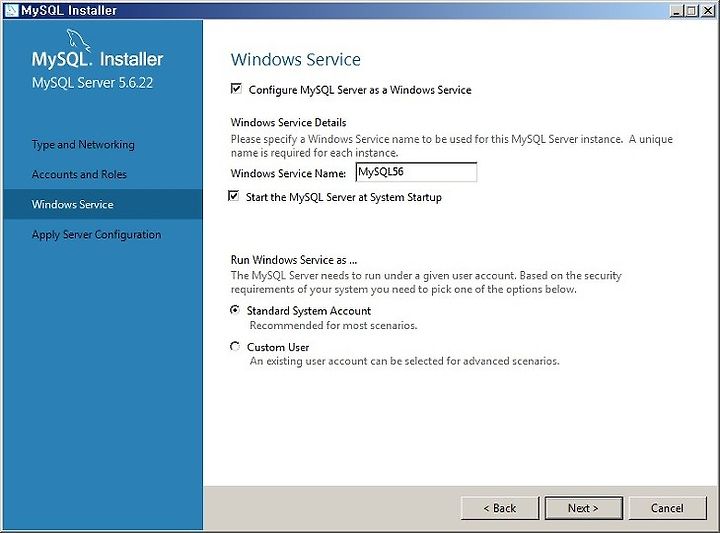Viewport: 720px width, 533px height.
Task: Click the MySQL Installer title bar icon
Action: click(11, 10)
